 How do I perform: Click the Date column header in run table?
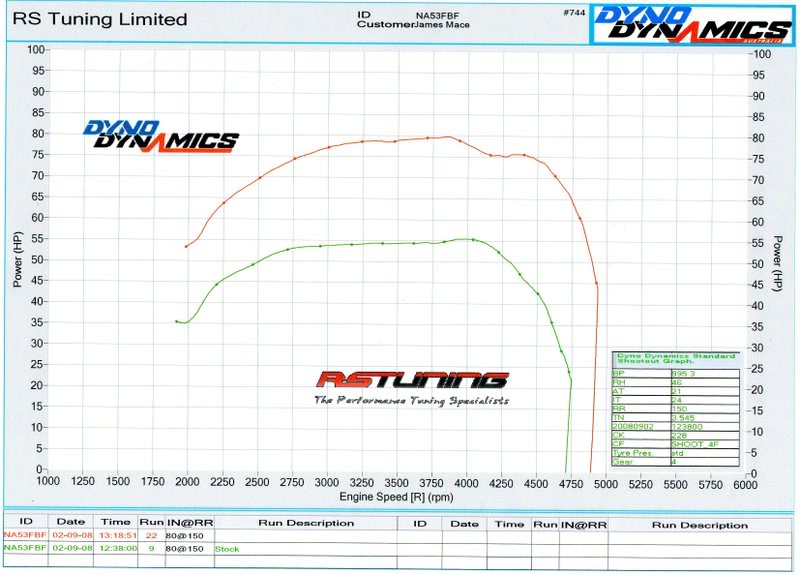tap(70, 523)
